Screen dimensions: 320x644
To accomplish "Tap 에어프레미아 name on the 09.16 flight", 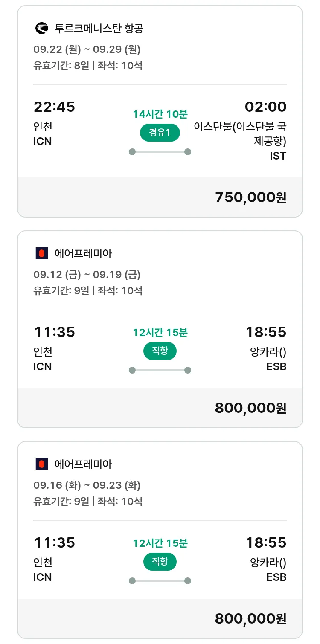I will (83, 464).
